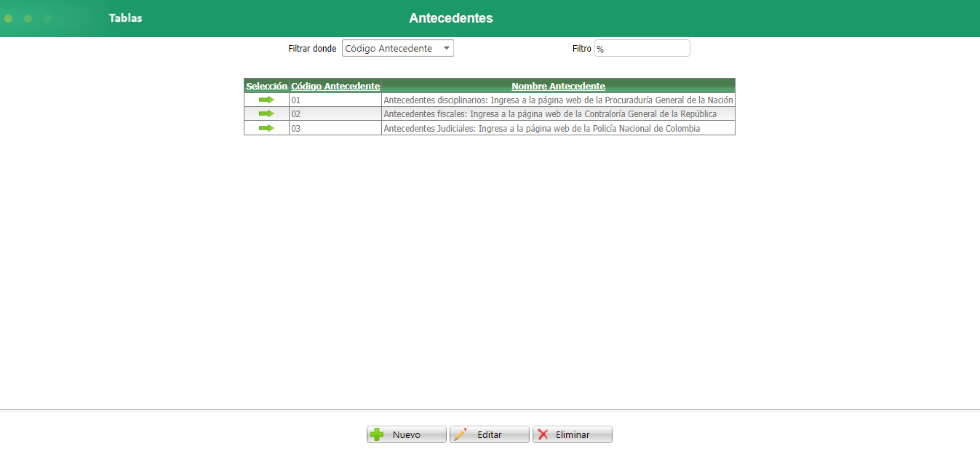Sort by Nombre Antecedente column header
Screen dimensions: 980x462
click(558, 86)
